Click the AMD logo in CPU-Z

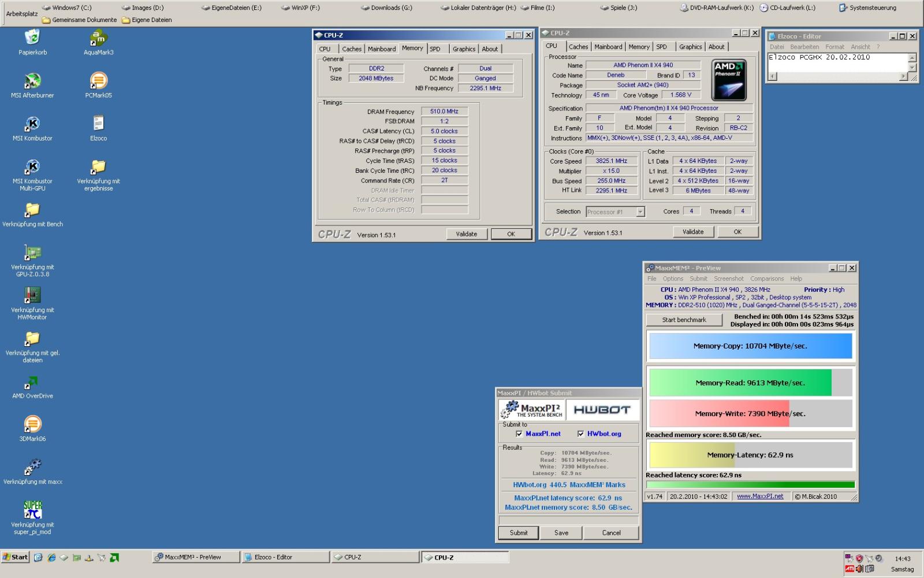point(729,80)
